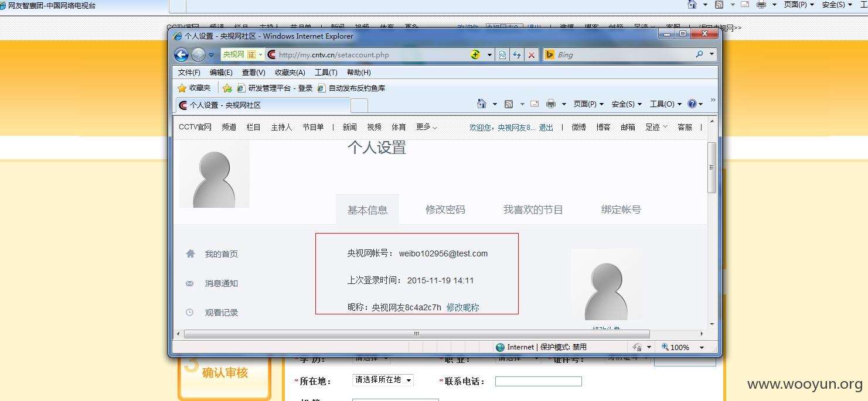Click the front window vertical scrollbar thumb
868x401 pixels.
click(x=712, y=167)
